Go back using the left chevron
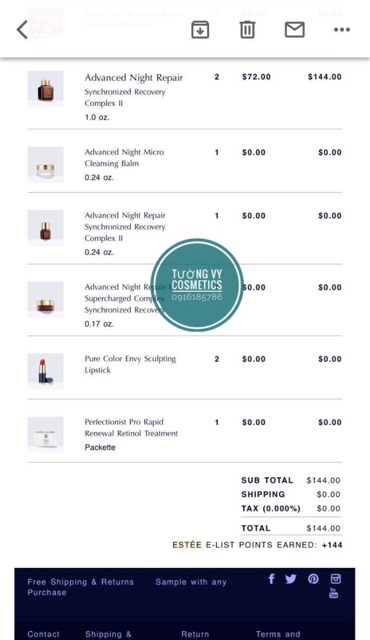 tap(22, 30)
